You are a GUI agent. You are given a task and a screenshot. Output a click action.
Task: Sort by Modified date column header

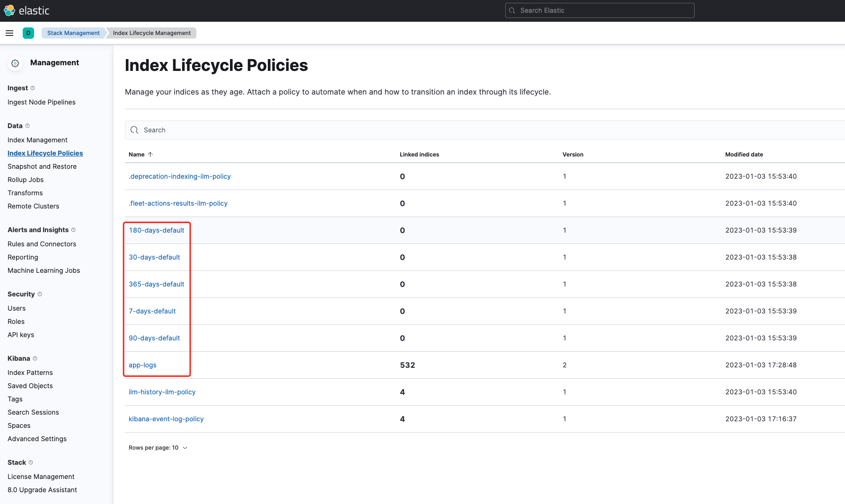point(744,155)
